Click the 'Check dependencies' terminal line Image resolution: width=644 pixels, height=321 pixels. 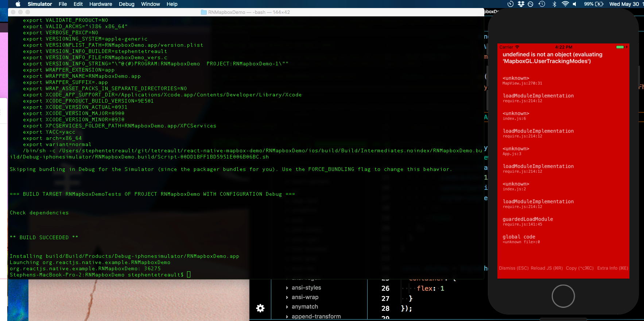point(39,213)
